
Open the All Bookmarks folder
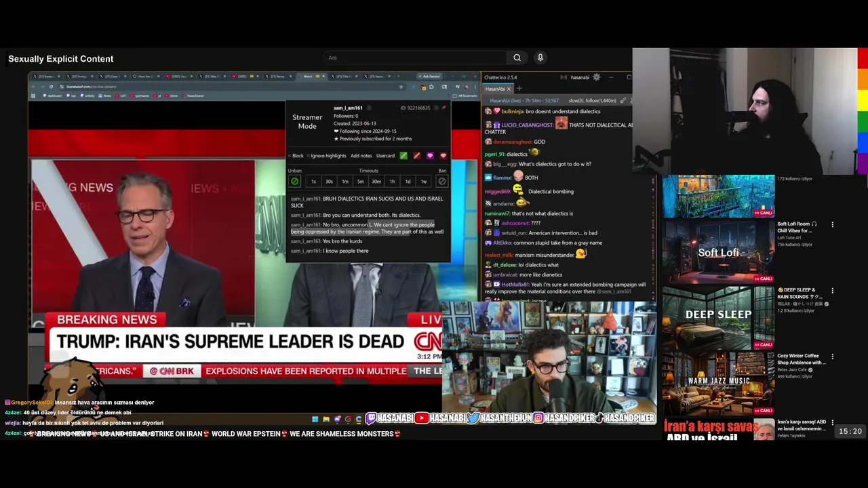coord(466,96)
